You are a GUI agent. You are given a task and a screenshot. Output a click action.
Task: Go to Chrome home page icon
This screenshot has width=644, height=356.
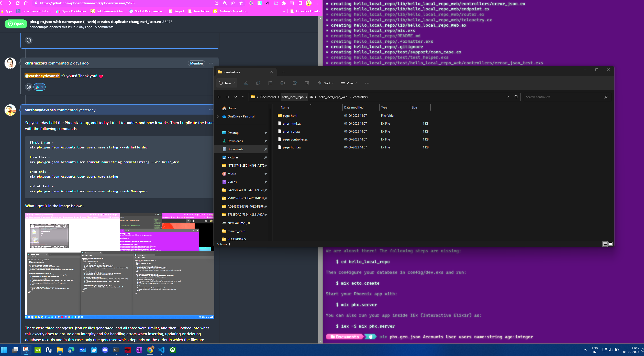(x=26, y=3)
